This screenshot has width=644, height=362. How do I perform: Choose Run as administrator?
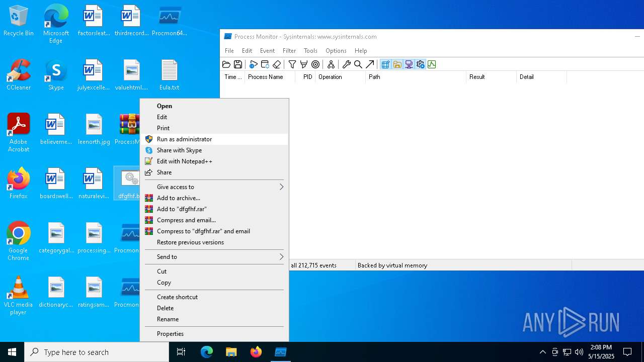coord(214,139)
